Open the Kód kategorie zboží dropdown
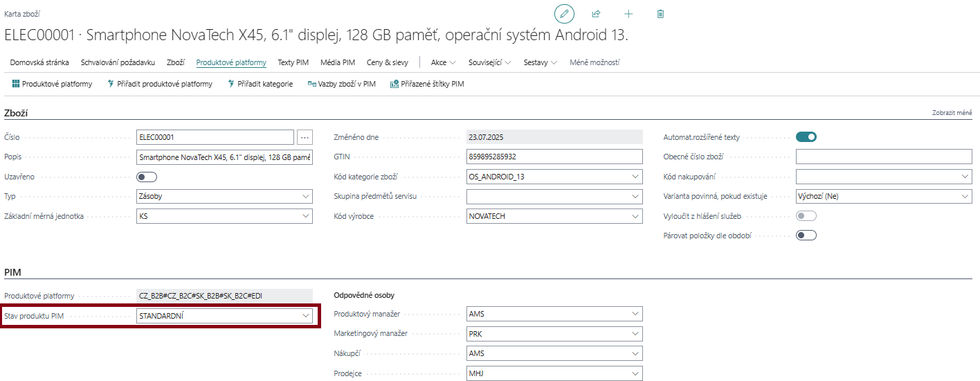 click(x=636, y=177)
